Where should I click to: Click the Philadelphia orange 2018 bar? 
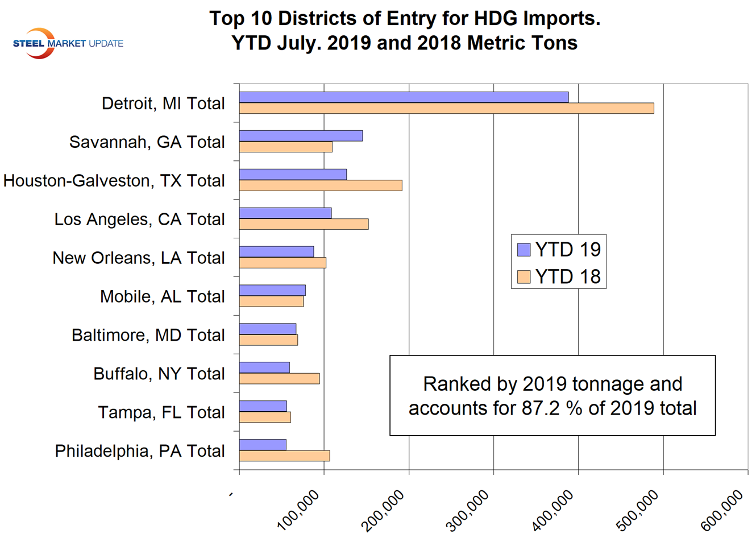pos(284,456)
